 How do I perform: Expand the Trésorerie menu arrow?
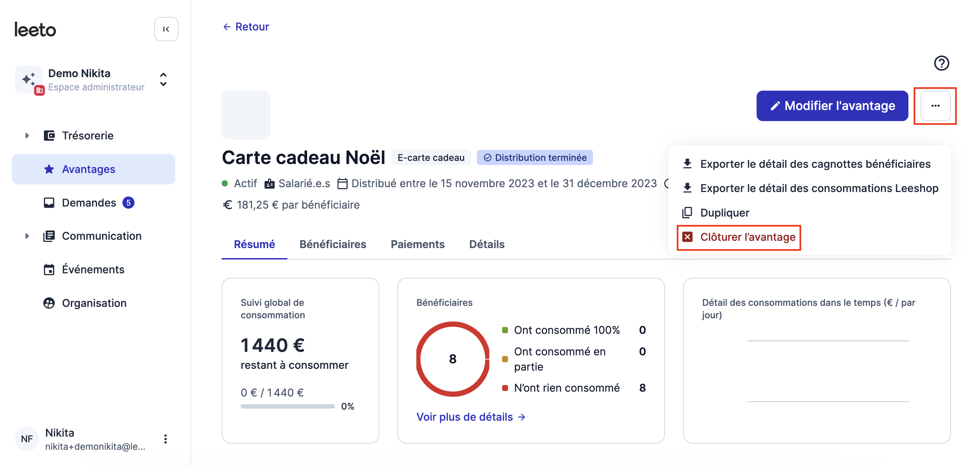[27, 136]
